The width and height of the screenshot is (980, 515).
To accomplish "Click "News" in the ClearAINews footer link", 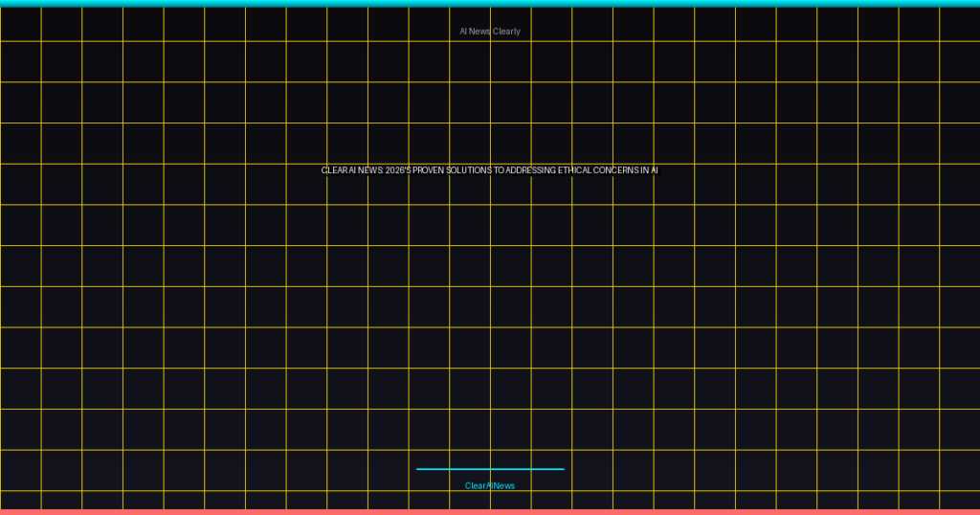I will 504,485.
